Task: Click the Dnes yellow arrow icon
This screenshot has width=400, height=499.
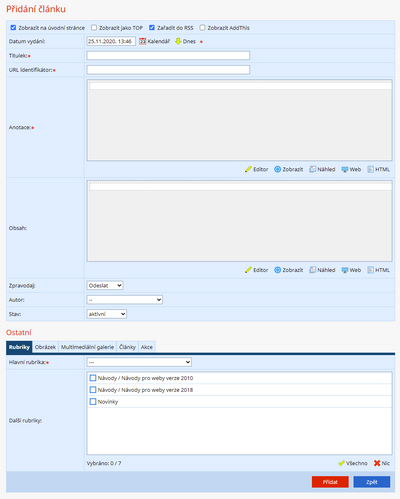Action: pos(178,41)
